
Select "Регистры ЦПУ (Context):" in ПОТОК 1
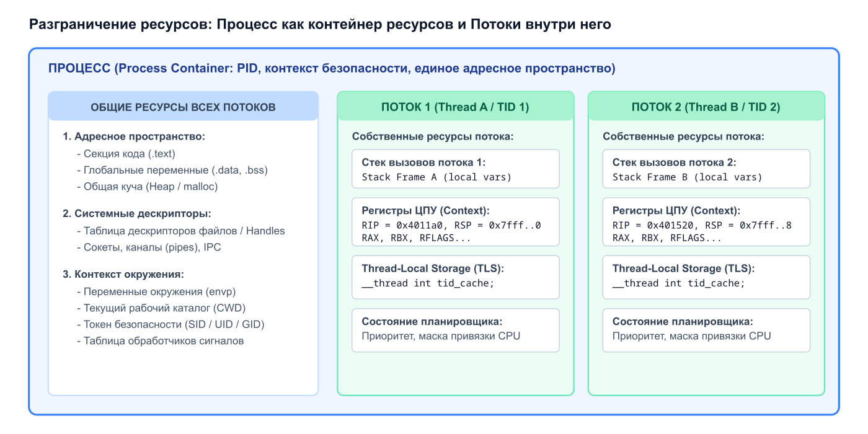425,211
